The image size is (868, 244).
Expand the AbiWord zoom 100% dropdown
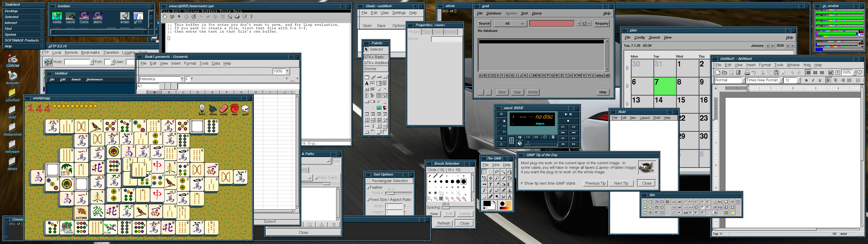click(x=854, y=73)
